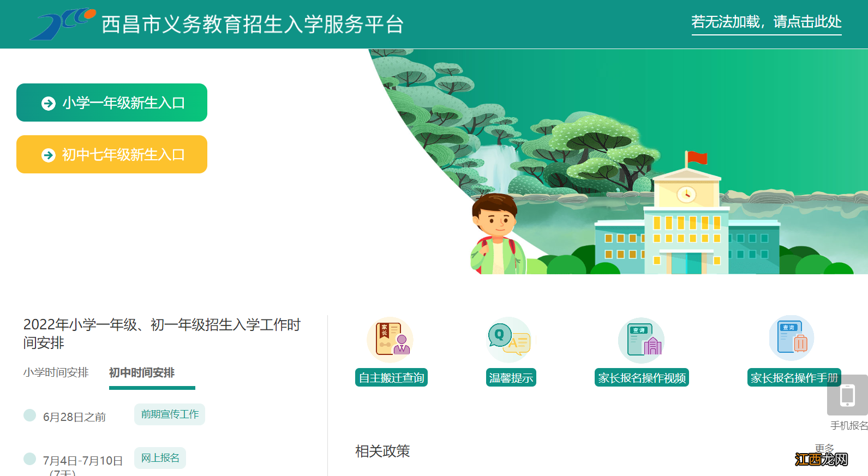Enter via 小学一年级新生入口 button
Image resolution: width=868 pixels, height=476 pixels.
click(112, 103)
